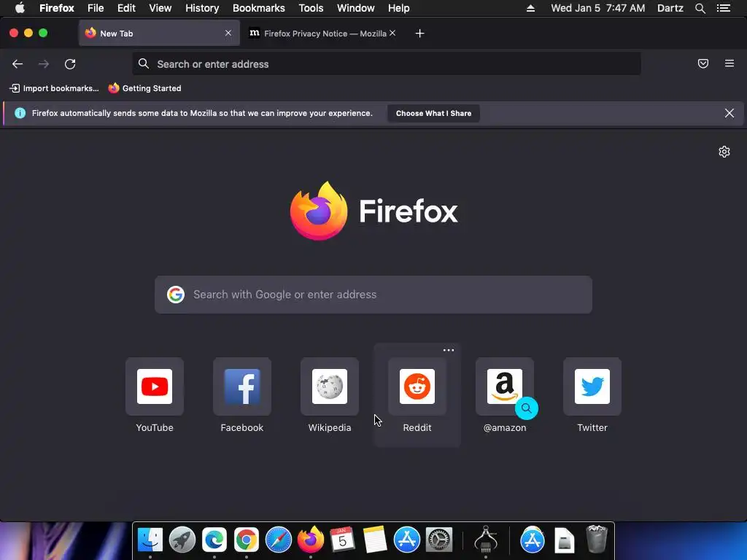This screenshot has width=747, height=560.
Task: Open the View menu
Action: pos(160,8)
